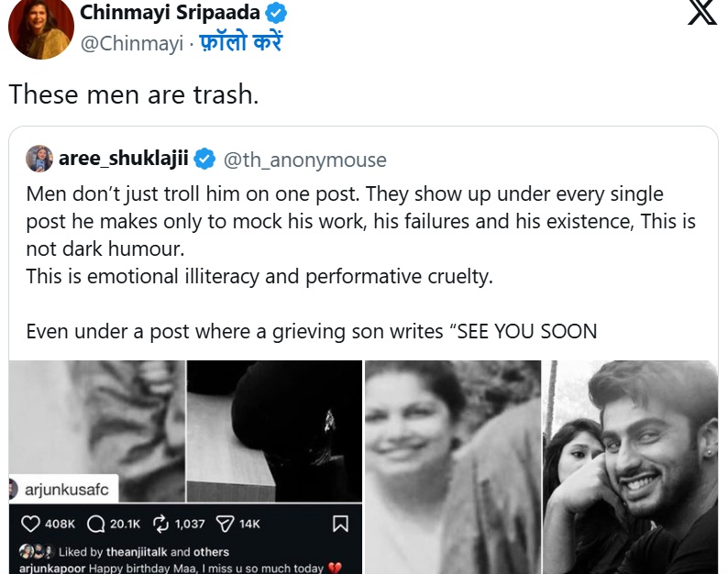Click the @th_anonymouse handle
Image resolution: width=728 pixels, height=574 pixels.
click(305, 160)
